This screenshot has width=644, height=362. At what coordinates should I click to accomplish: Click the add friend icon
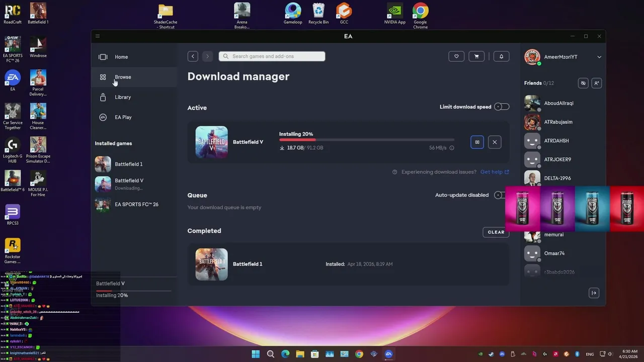pos(596,83)
